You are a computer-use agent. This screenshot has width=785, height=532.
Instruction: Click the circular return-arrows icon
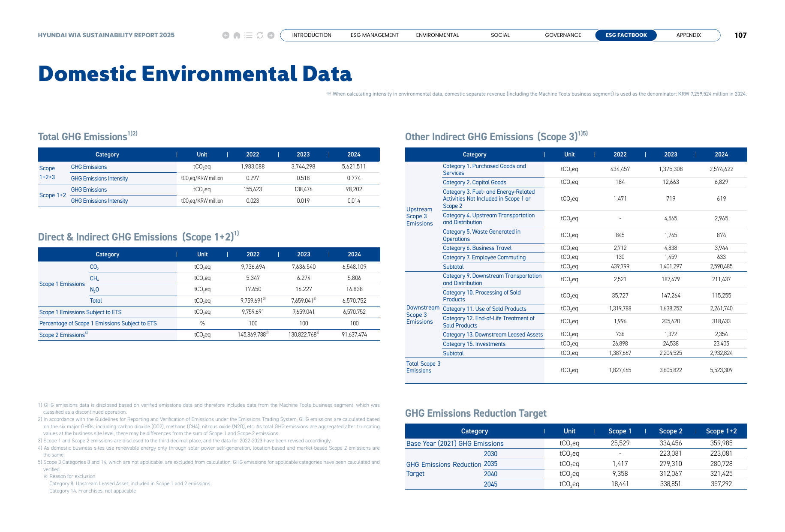pos(260,35)
